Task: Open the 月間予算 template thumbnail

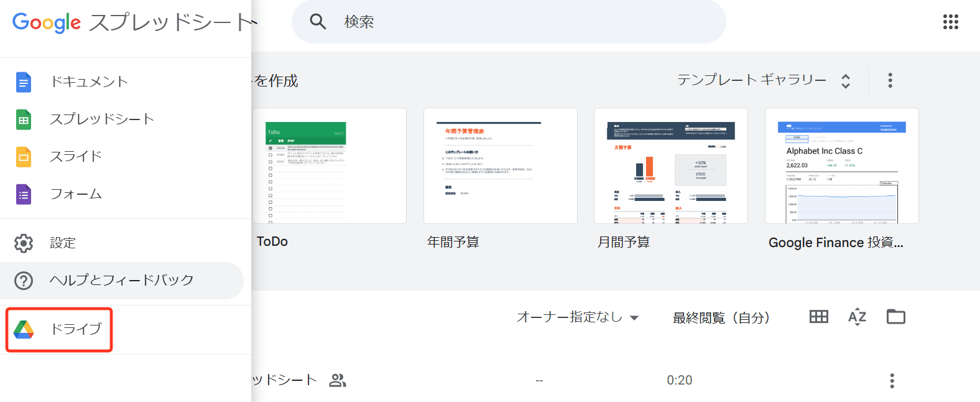Action: click(670, 166)
